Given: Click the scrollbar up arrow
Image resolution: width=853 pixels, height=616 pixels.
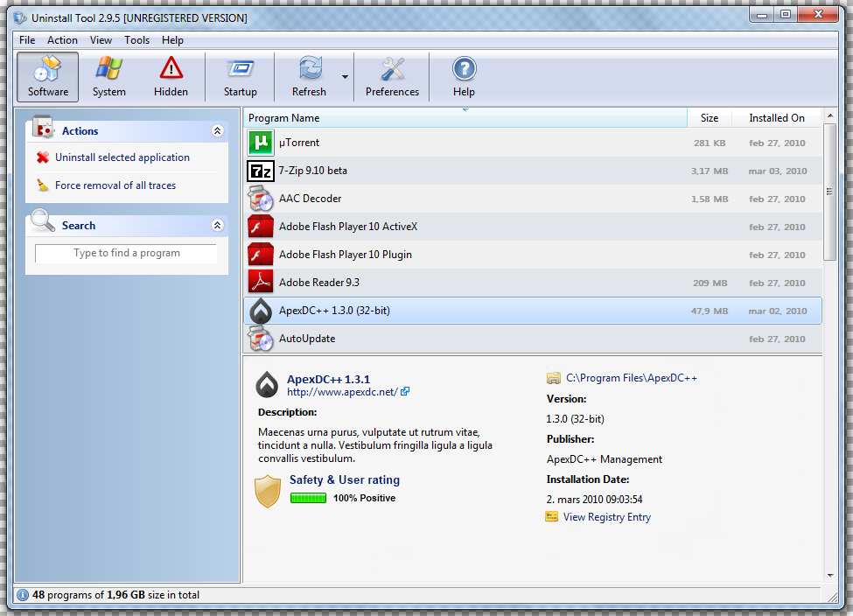Looking at the screenshot, I should click(829, 115).
